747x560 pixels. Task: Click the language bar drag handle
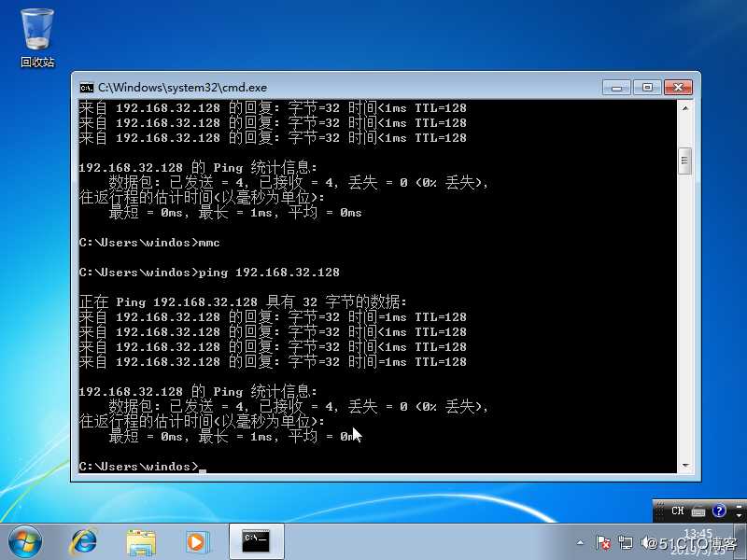pos(659,511)
